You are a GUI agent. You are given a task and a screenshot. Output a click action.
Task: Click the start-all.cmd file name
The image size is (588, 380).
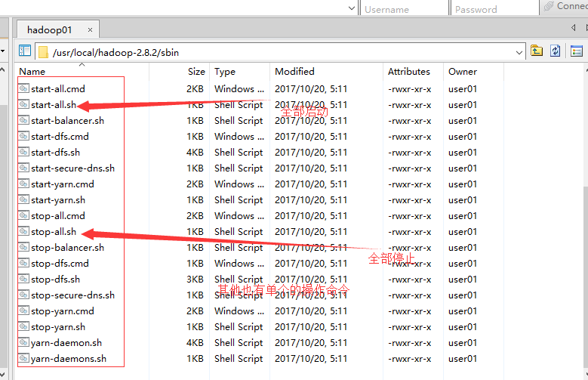point(58,89)
